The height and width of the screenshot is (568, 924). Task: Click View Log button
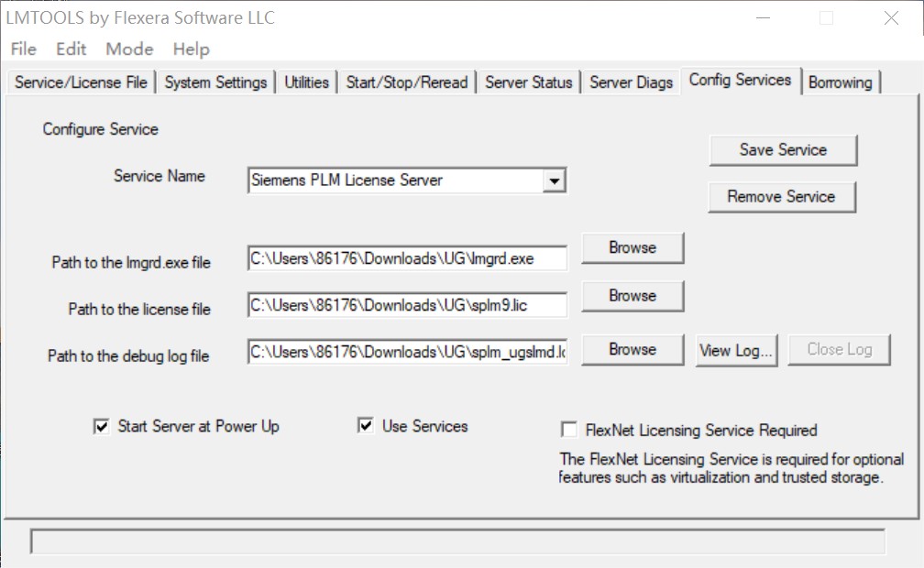click(736, 351)
